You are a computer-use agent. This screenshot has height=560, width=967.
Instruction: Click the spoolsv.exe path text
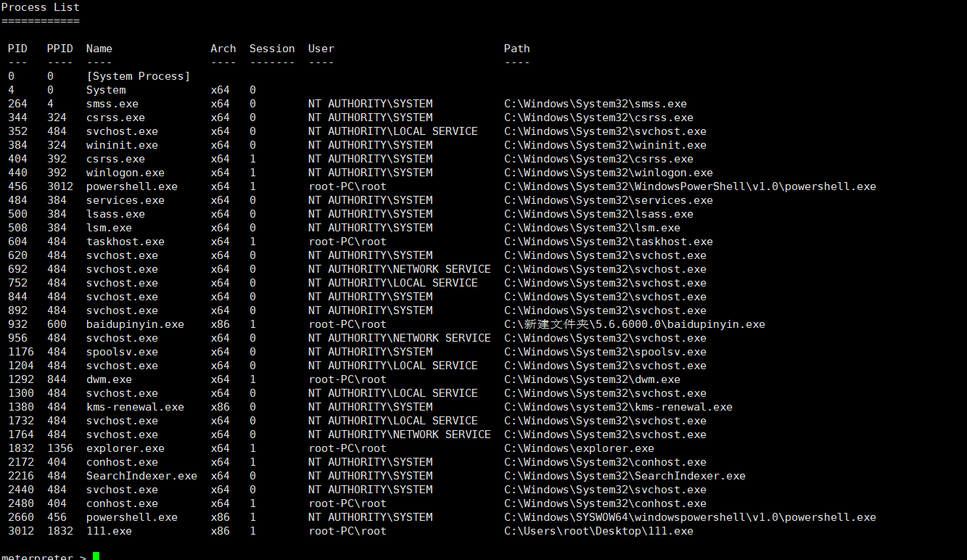pos(605,352)
